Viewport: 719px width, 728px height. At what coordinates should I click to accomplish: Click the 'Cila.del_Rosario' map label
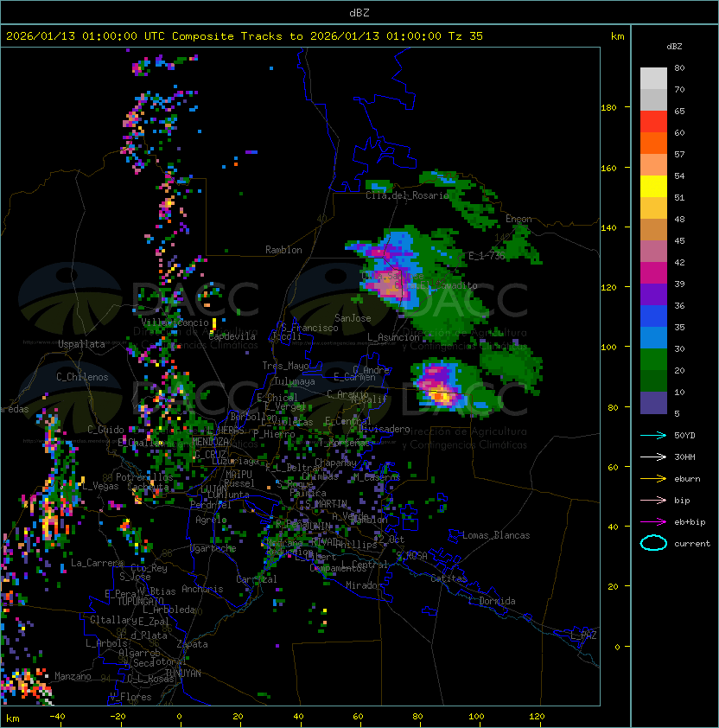(408, 196)
